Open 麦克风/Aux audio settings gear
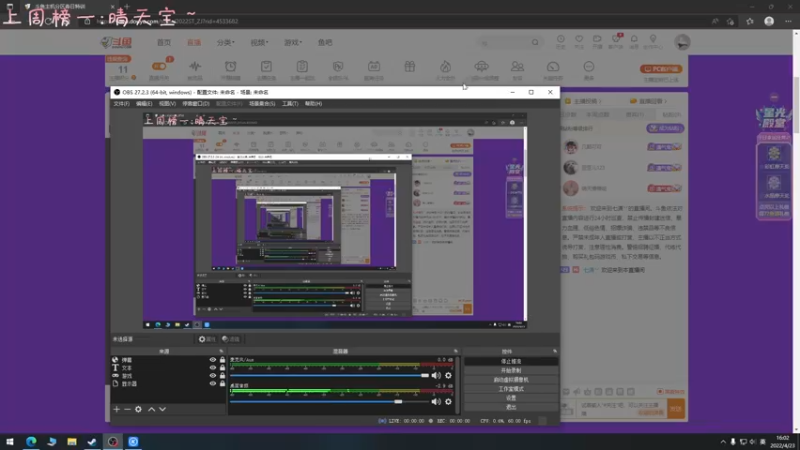 pyautogui.click(x=448, y=376)
